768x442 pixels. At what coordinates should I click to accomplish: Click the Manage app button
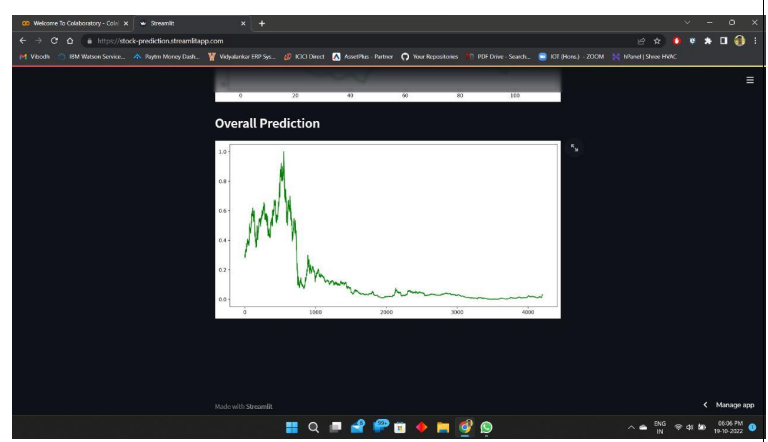tap(729, 405)
